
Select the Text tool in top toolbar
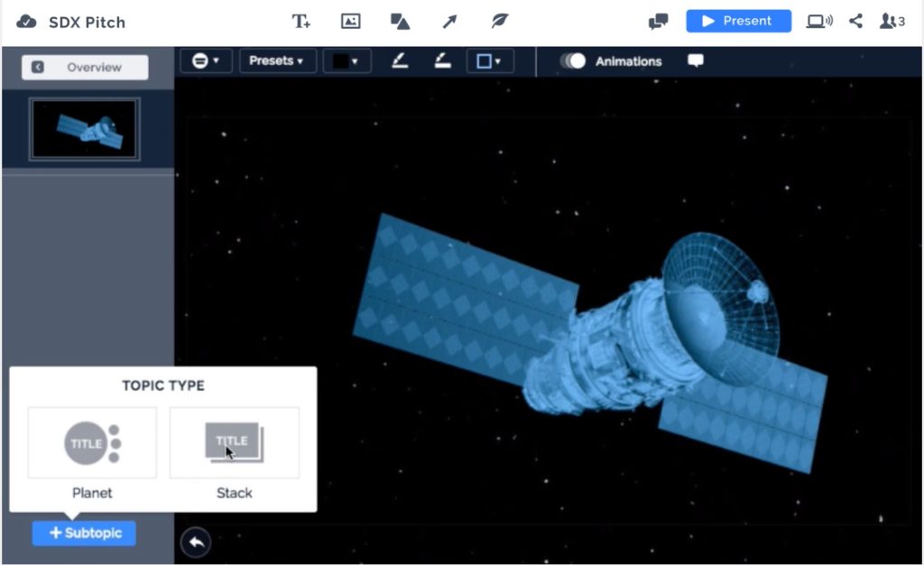[x=300, y=21]
